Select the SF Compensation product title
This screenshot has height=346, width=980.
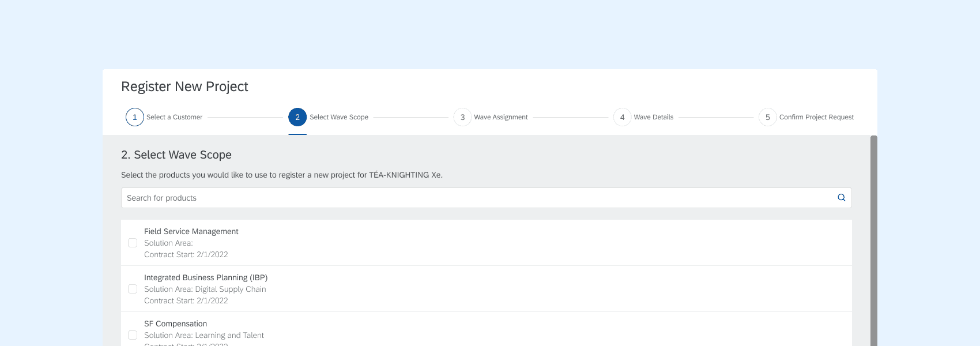click(x=176, y=324)
